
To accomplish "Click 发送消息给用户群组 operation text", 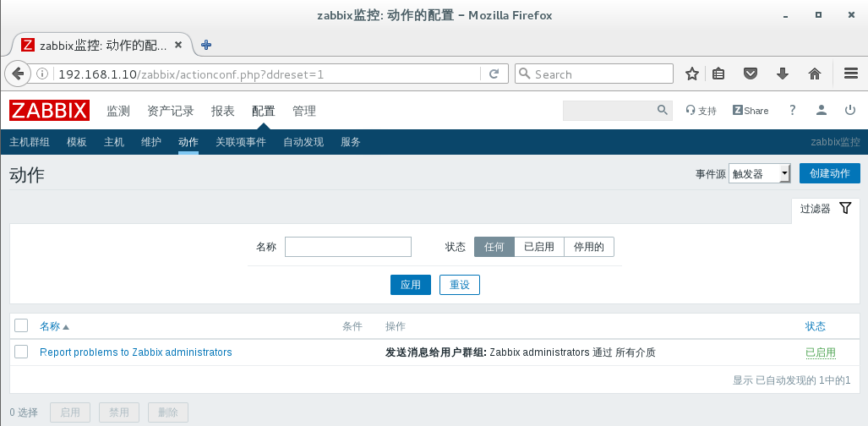I will click(x=435, y=352).
